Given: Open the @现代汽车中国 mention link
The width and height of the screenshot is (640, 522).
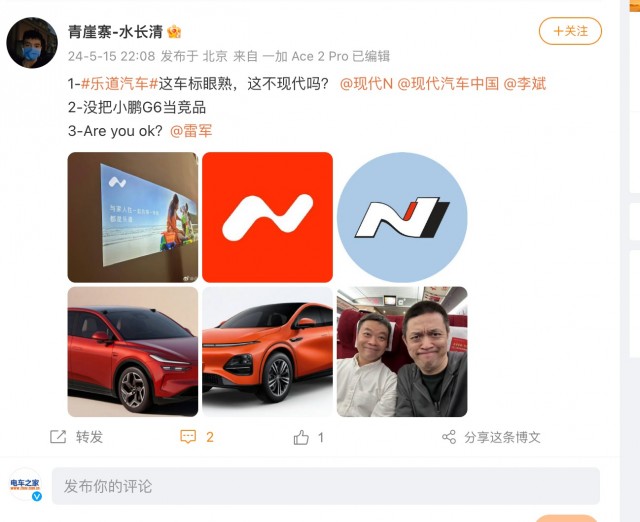Looking at the screenshot, I should [x=448, y=84].
